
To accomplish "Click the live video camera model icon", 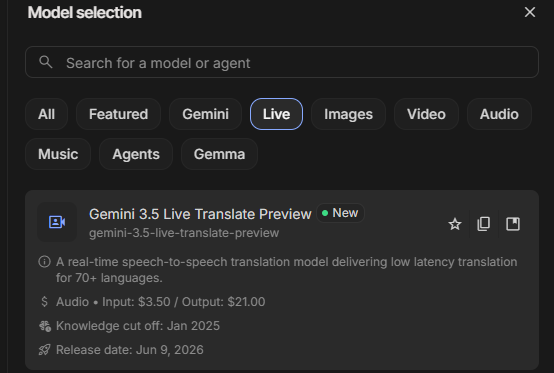I will pyautogui.click(x=57, y=222).
